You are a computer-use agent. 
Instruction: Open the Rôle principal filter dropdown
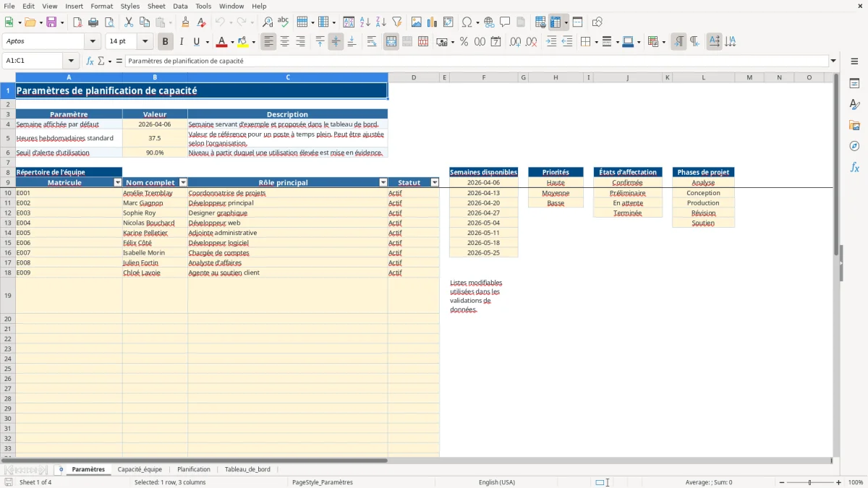coord(383,183)
